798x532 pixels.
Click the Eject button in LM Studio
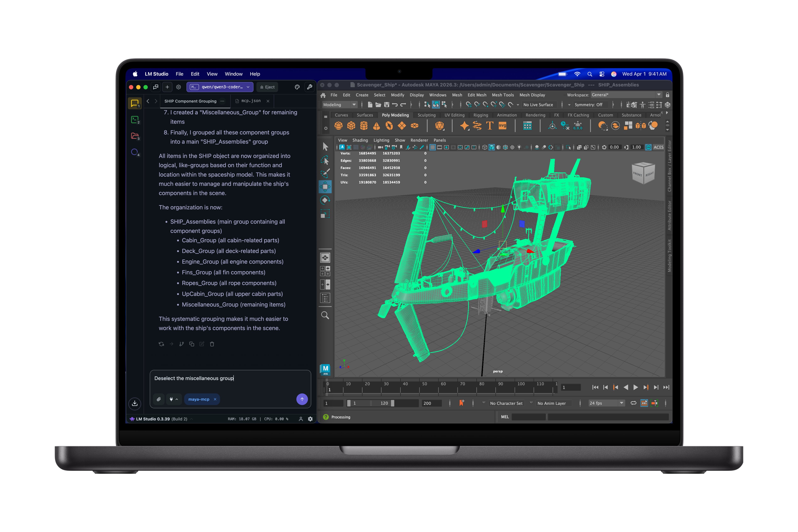point(267,87)
